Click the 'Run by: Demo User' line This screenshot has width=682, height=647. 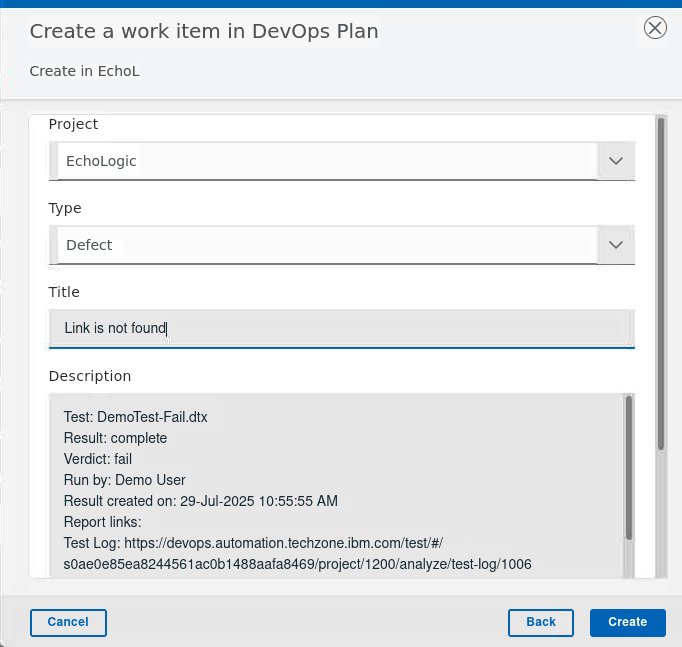point(124,480)
